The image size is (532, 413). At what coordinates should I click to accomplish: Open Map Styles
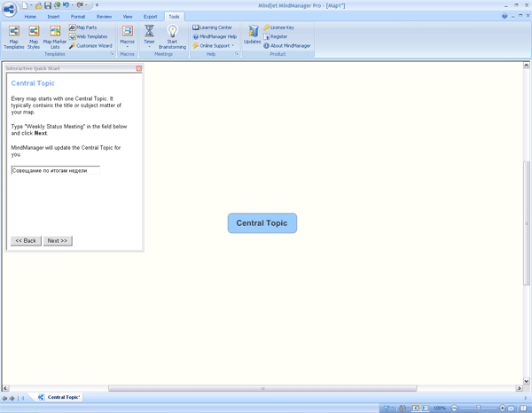[34, 37]
